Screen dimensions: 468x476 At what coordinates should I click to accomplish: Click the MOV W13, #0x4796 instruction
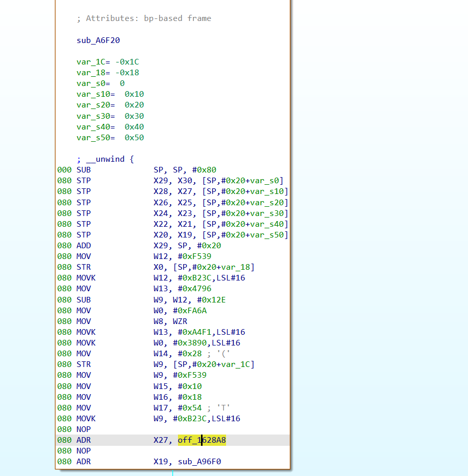(x=144, y=288)
